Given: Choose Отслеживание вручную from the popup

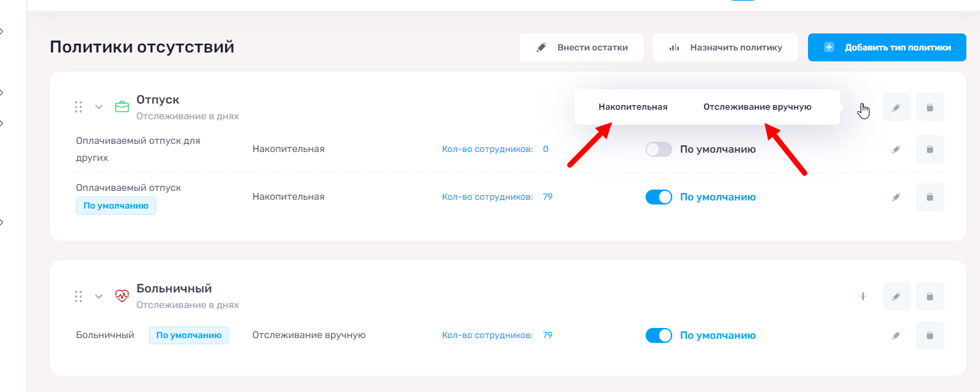Looking at the screenshot, I should 758,107.
